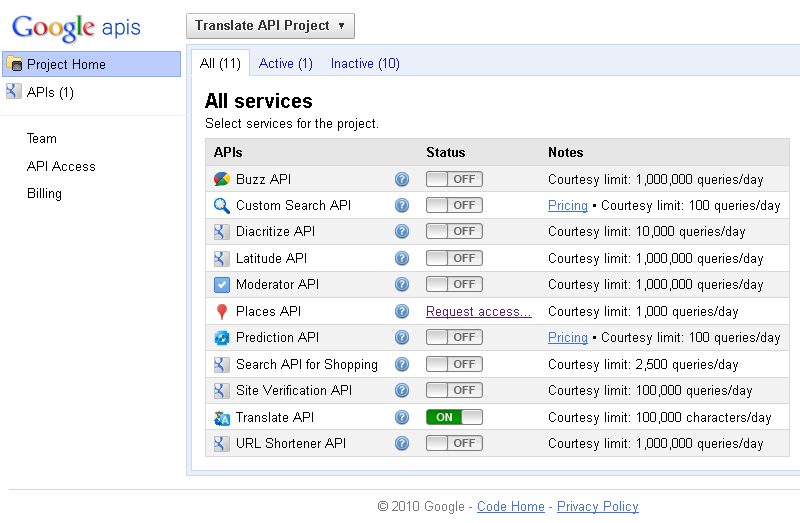Click the Moderator API checkmark icon
Screen dimensions: 800x523
click(221, 284)
